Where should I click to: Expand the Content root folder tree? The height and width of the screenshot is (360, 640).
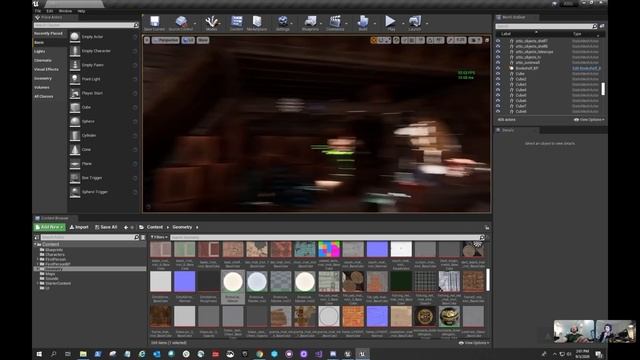coord(36,244)
